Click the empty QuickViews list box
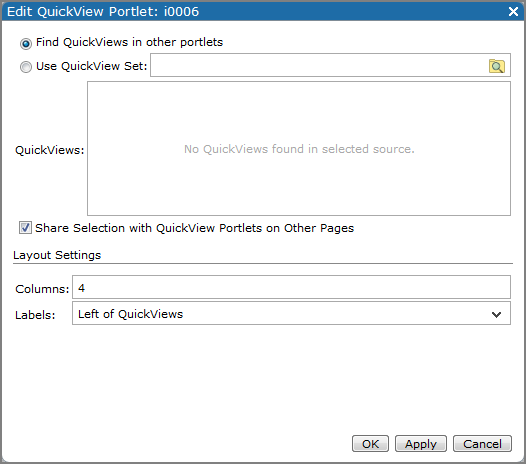 (299, 148)
